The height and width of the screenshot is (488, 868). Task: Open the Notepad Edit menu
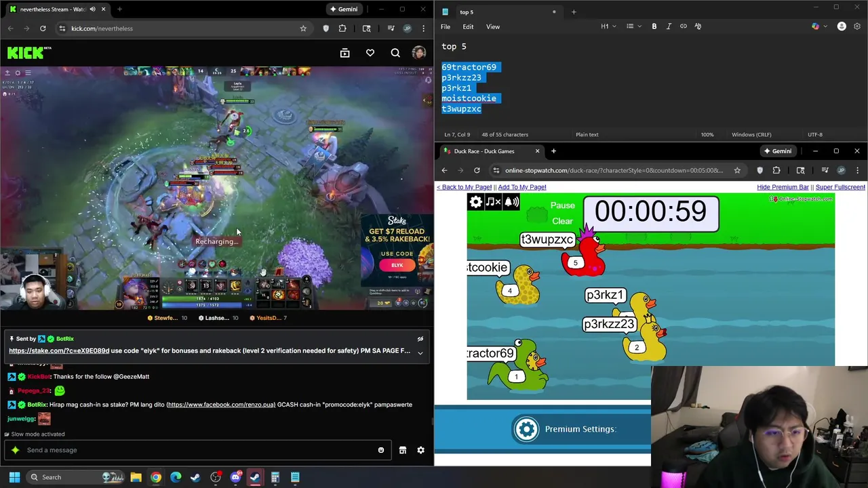(468, 26)
